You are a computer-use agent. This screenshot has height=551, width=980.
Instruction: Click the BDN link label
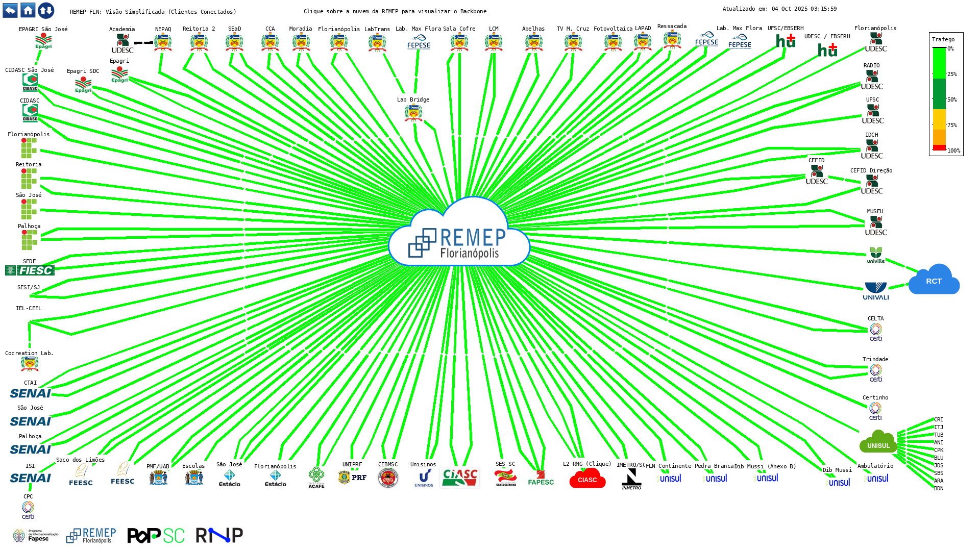coord(939,488)
